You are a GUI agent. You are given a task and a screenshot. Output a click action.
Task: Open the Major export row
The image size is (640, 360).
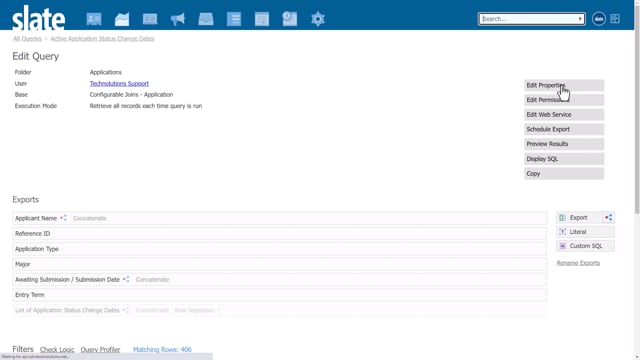pyautogui.click(x=280, y=264)
